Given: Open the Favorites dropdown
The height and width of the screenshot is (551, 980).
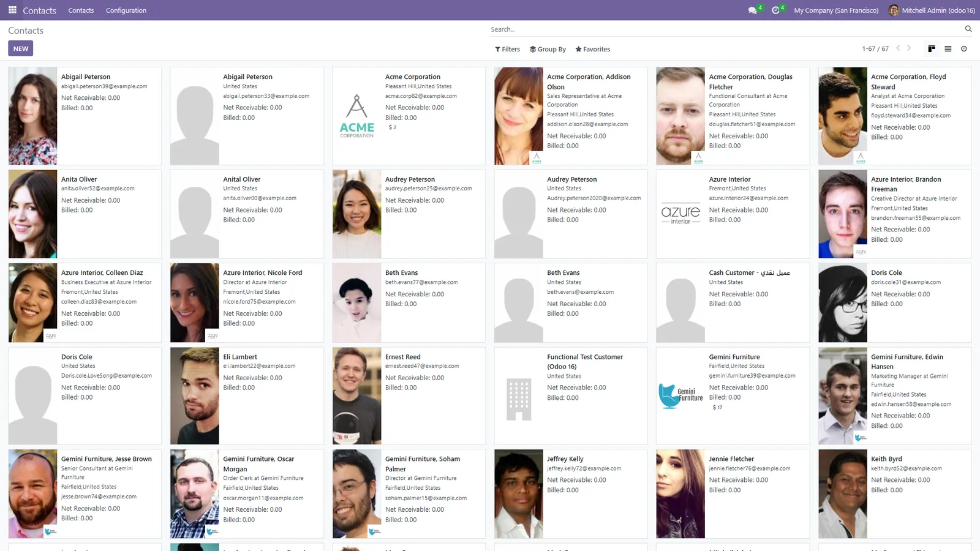Looking at the screenshot, I should click(x=592, y=49).
